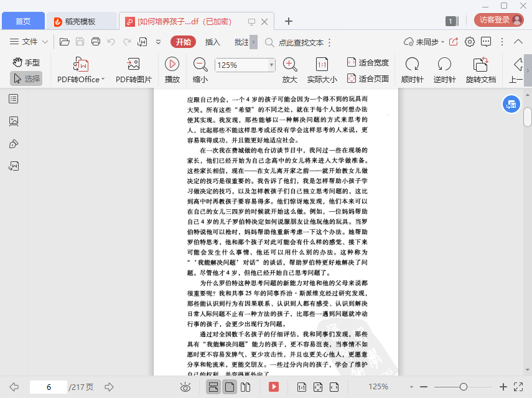Click status bar actual size 1:1 icon

(x=301, y=387)
